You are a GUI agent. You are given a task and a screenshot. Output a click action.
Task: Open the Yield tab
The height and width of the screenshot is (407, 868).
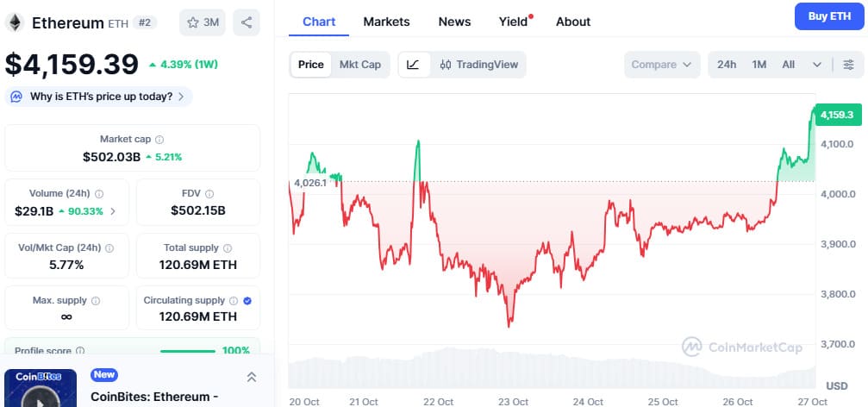[513, 22]
